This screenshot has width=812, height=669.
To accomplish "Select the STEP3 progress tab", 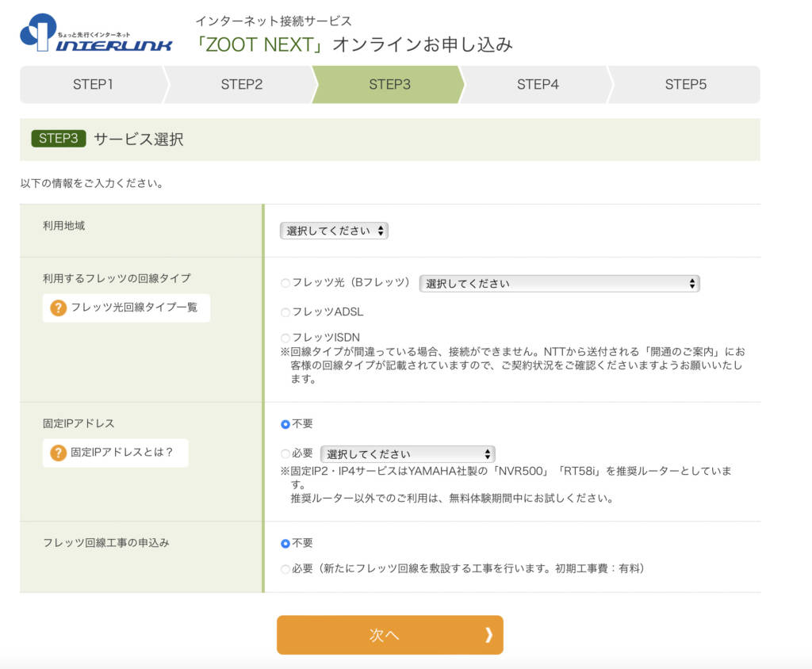I will click(x=389, y=84).
